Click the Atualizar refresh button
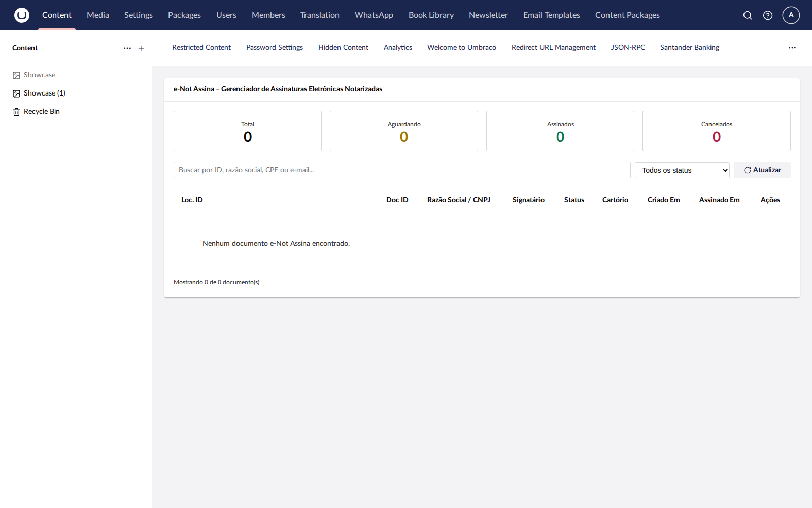The image size is (812, 508). [x=762, y=170]
